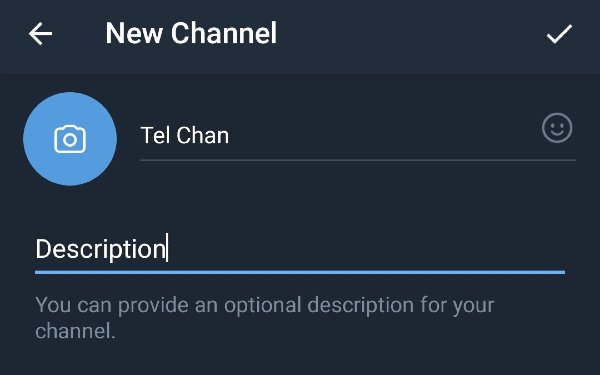Screen dimensions: 600x375
Task: Click the blue underline beneath Description
Action: pyautogui.click(x=300, y=272)
